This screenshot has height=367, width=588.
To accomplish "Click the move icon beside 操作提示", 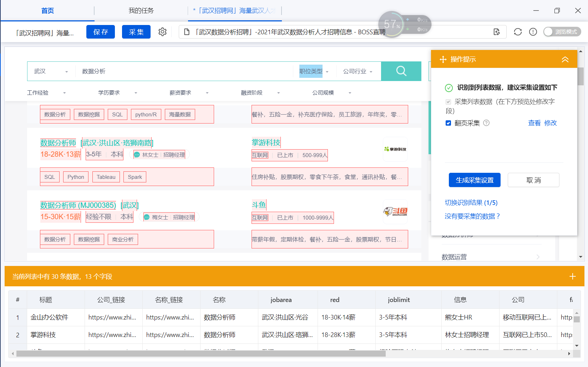I will (x=443, y=59).
